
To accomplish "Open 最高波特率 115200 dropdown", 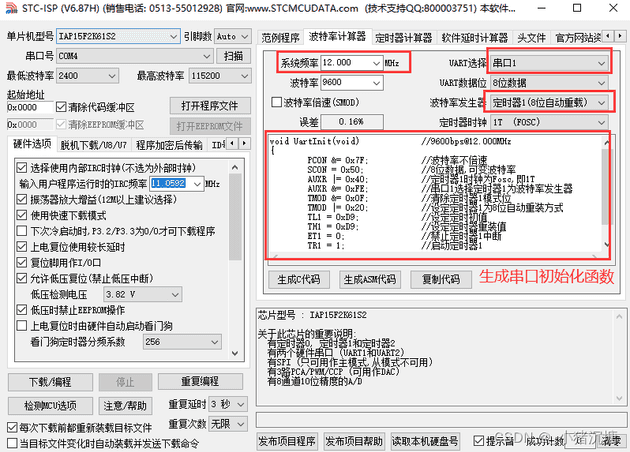I will (x=220, y=76).
